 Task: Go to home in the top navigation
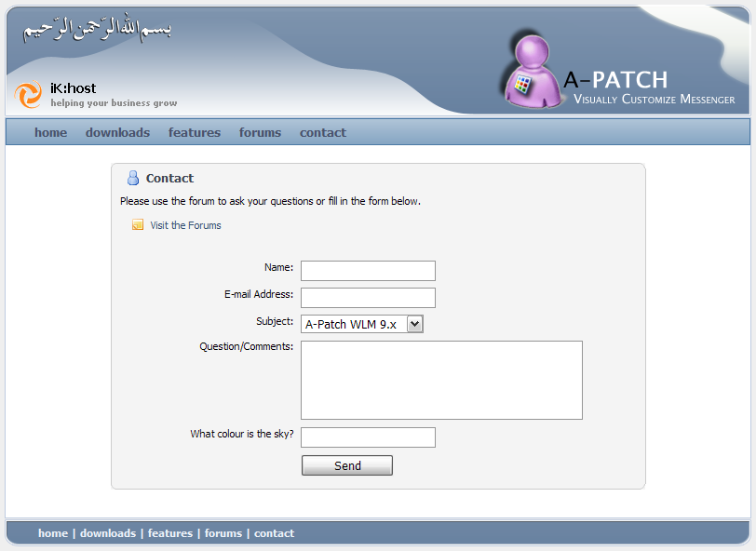pos(50,132)
